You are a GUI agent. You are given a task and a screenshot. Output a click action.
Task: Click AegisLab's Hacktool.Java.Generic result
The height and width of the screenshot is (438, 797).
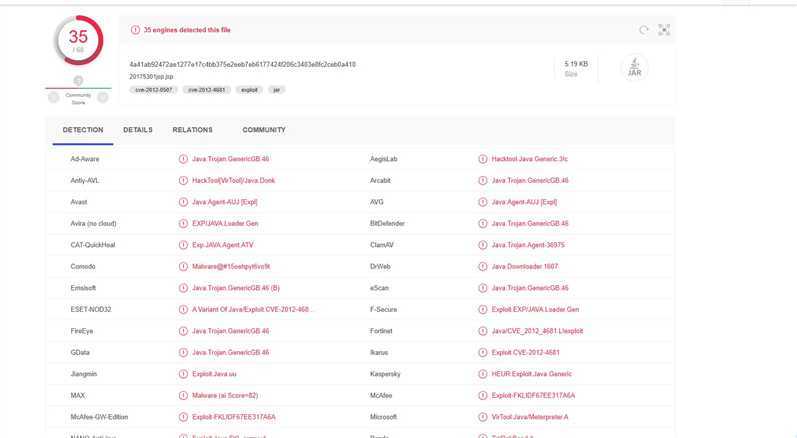(530, 159)
